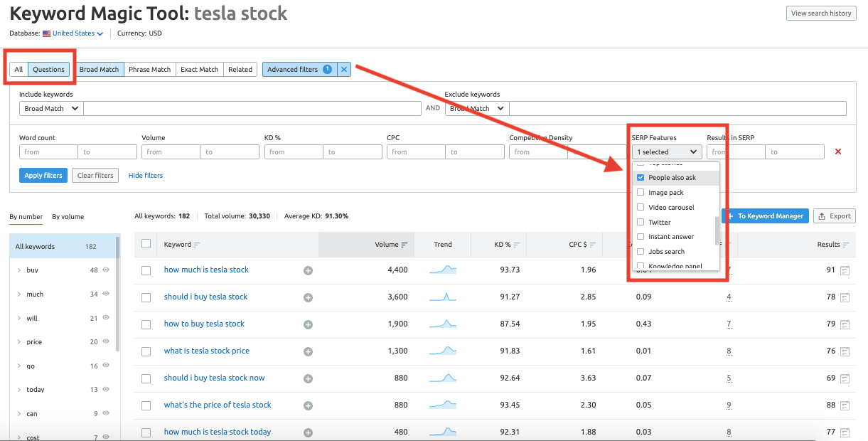
Task: Check the Twitter SERP feature
Action: [x=641, y=221]
